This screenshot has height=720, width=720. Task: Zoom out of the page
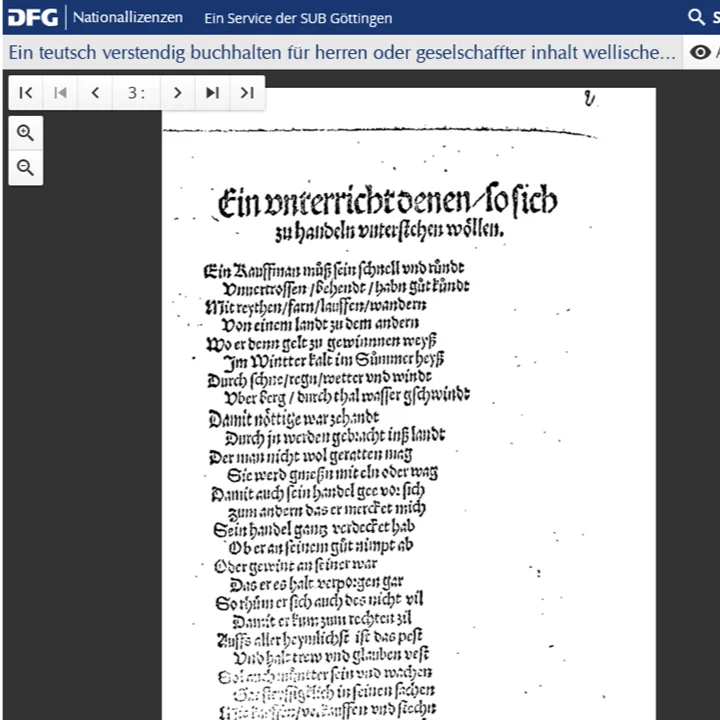[26, 168]
